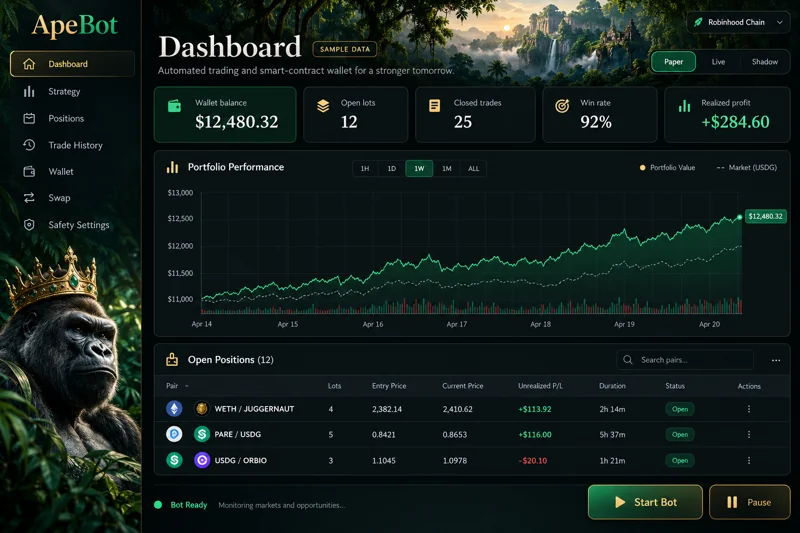This screenshot has width=800, height=533.
Task: Click the Open lots stack icon
Action: [323, 106]
